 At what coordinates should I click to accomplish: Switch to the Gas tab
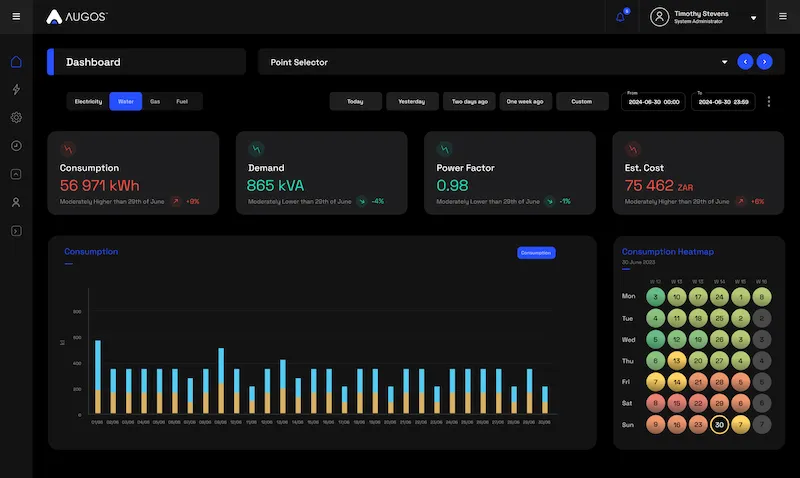tap(155, 102)
